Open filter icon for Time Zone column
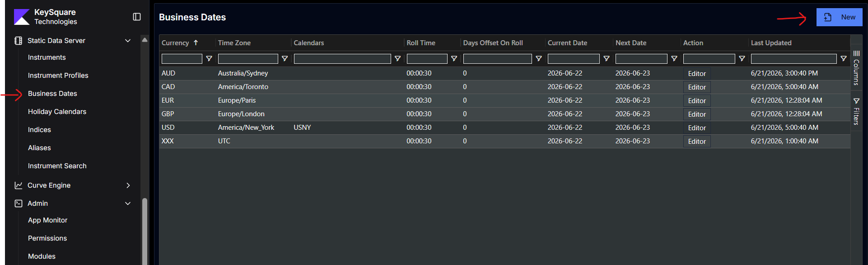Image resolution: width=868 pixels, height=265 pixels. [x=285, y=59]
